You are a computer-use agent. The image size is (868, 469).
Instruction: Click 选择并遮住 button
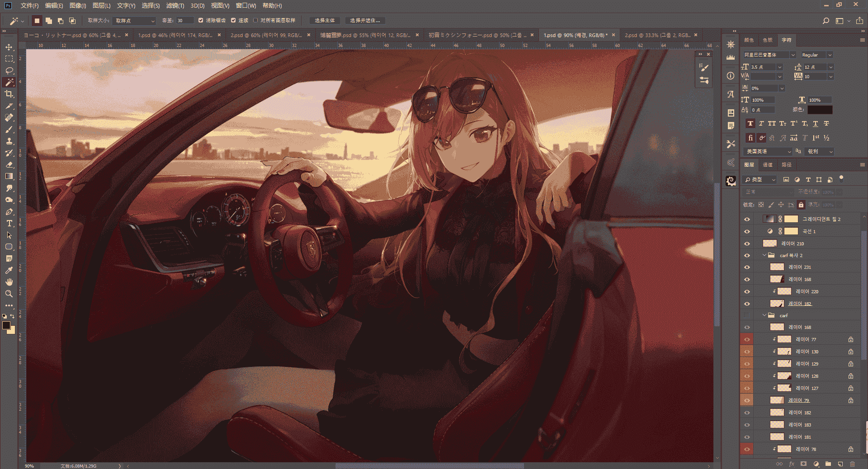[365, 20]
